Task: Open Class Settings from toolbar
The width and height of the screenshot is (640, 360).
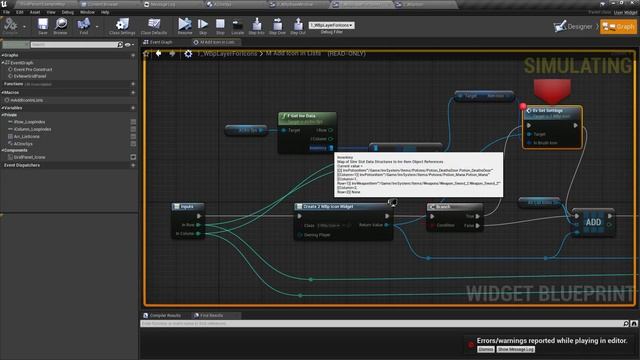Action: tap(122, 26)
